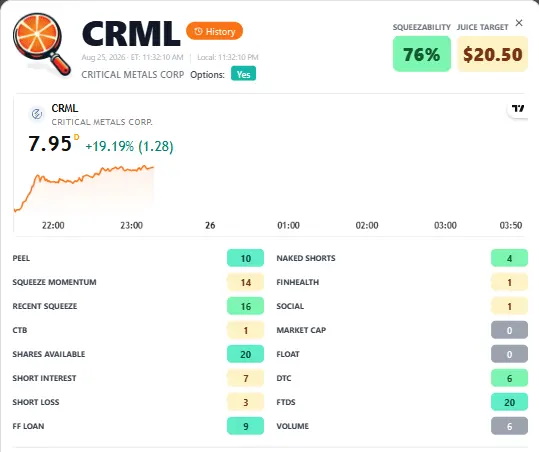Click the Squeeze Momentum score 14

coord(245,282)
